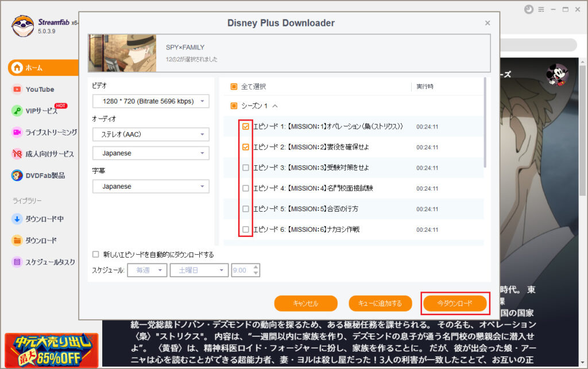The width and height of the screenshot is (588, 369).
Task: Click the 実行時 column header
Action: tap(425, 87)
